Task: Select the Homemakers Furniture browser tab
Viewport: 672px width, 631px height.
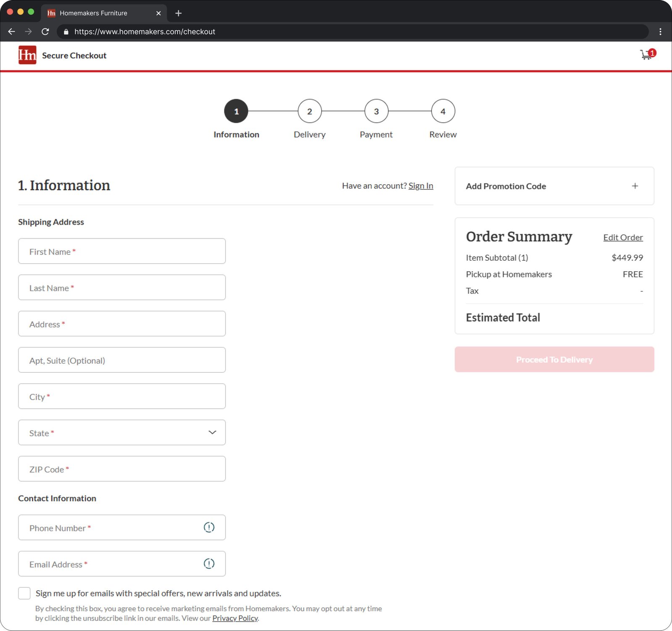Action: (x=93, y=13)
